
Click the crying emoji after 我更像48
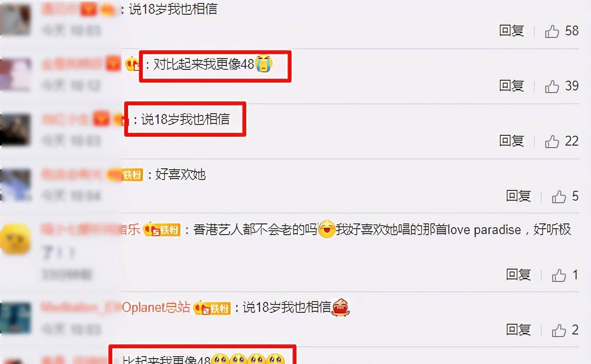(x=264, y=64)
